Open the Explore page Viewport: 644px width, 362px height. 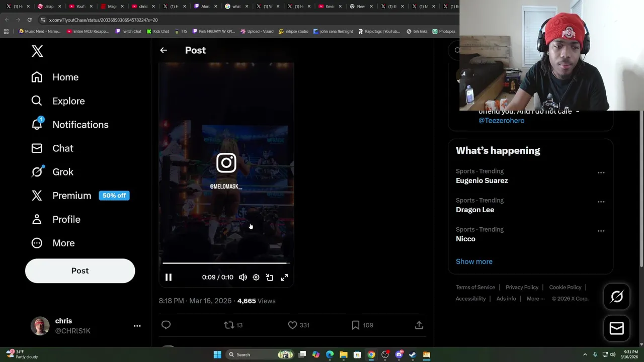[58, 101]
